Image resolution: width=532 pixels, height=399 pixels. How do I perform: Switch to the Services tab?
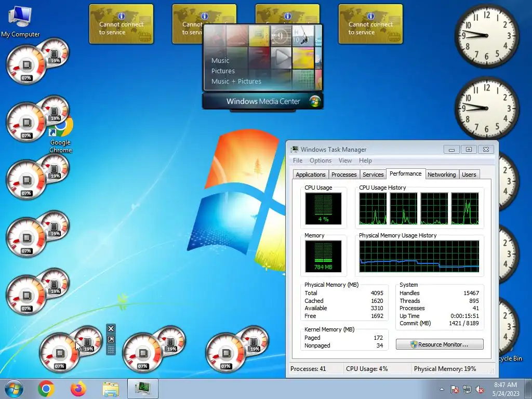(373, 175)
